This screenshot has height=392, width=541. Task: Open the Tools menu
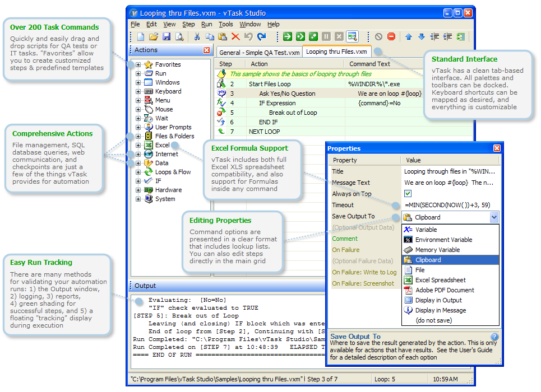226,24
